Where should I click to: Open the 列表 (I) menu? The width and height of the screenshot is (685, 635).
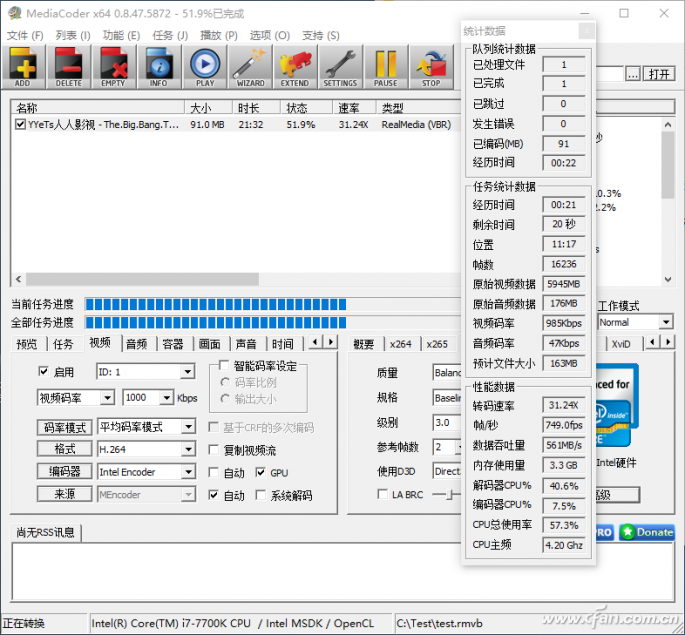[x=73, y=35]
